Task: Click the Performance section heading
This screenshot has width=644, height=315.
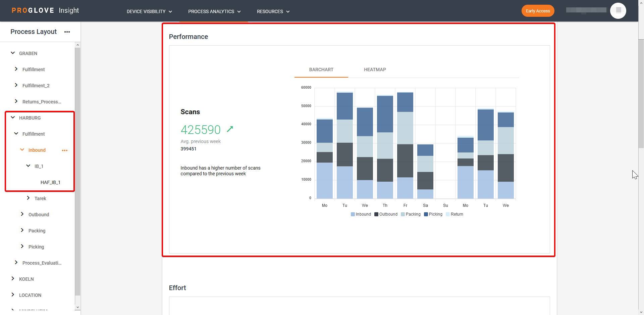Action: pyautogui.click(x=189, y=37)
